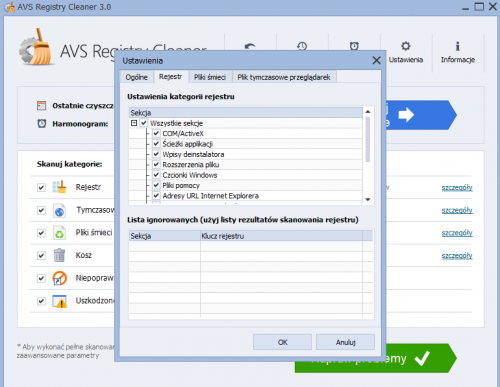Uncheck Wszystkie sekcje checkbox
Image resolution: width=500 pixels, height=387 pixels.
click(144, 123)
